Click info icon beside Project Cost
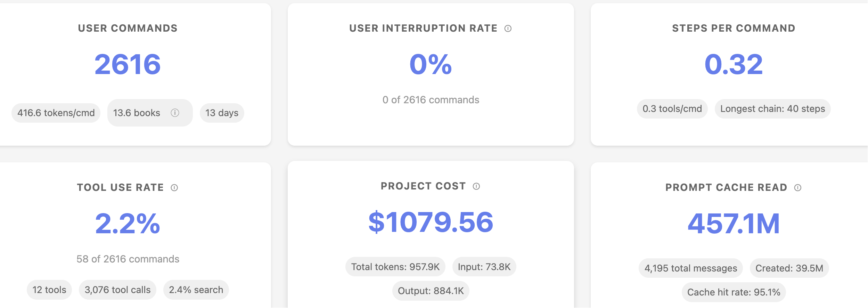 (x=476, y=186)
